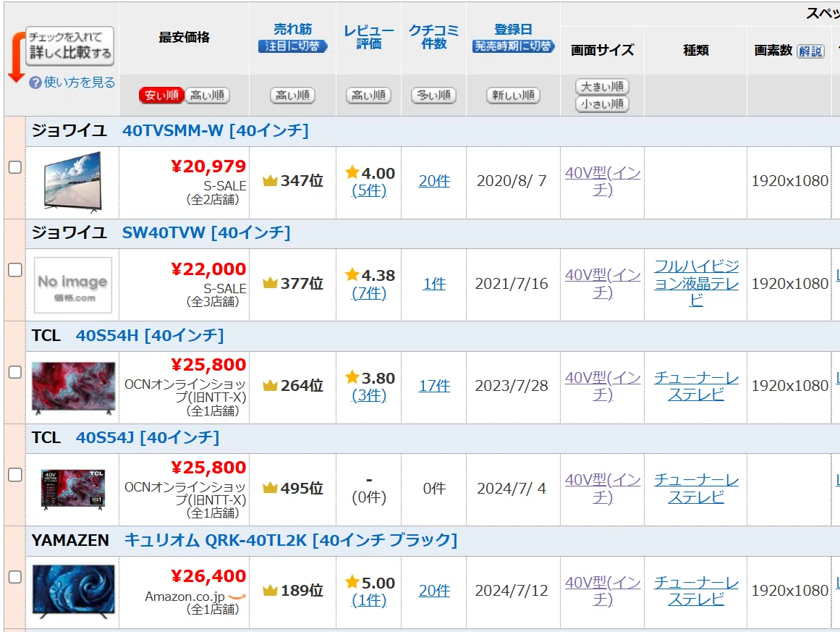Tick the checkbox for TCL 40S54H
This screenshot has width=840, height=632.
coord(15,372)
